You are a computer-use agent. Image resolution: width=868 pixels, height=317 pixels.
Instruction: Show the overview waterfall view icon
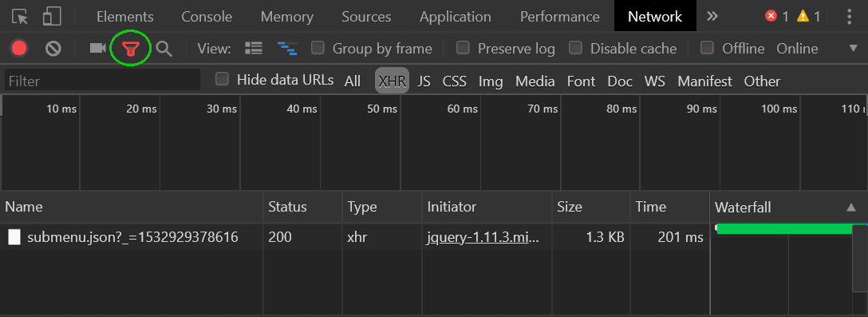point(287,49)
